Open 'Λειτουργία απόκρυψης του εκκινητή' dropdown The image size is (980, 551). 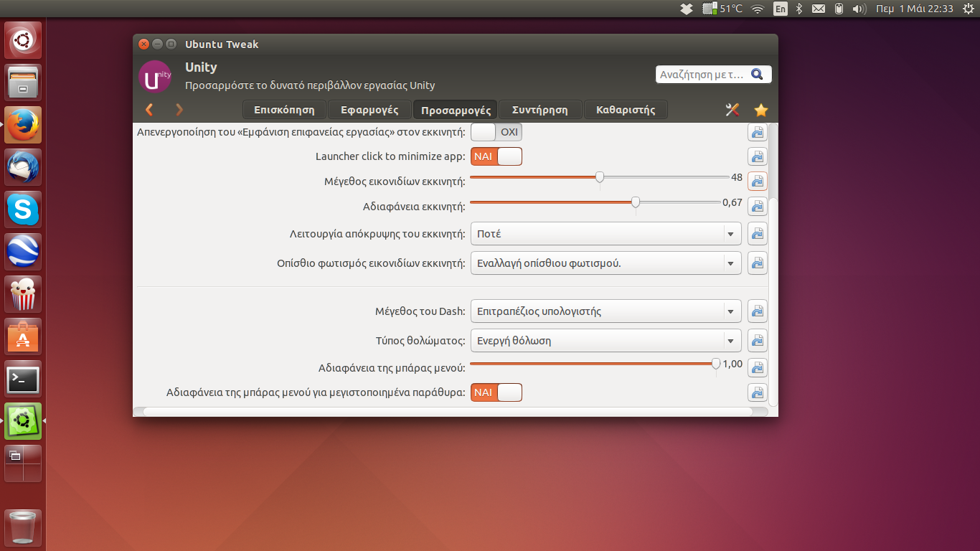click(x=606, y=234)
